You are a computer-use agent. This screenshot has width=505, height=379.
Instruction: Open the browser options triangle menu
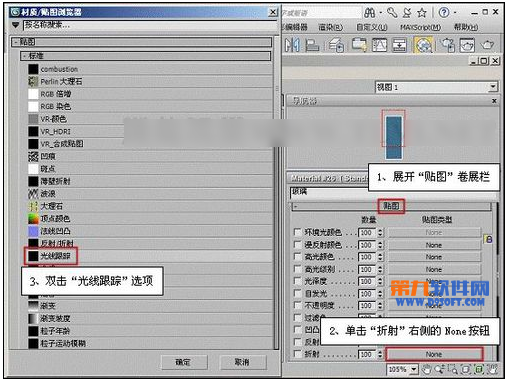pos(15,25)
